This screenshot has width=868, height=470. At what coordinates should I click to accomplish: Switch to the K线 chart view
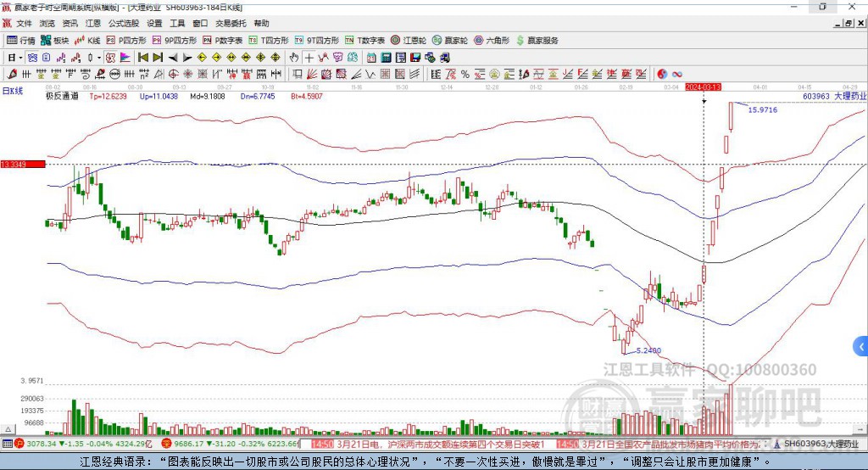[x=87, y=41]
